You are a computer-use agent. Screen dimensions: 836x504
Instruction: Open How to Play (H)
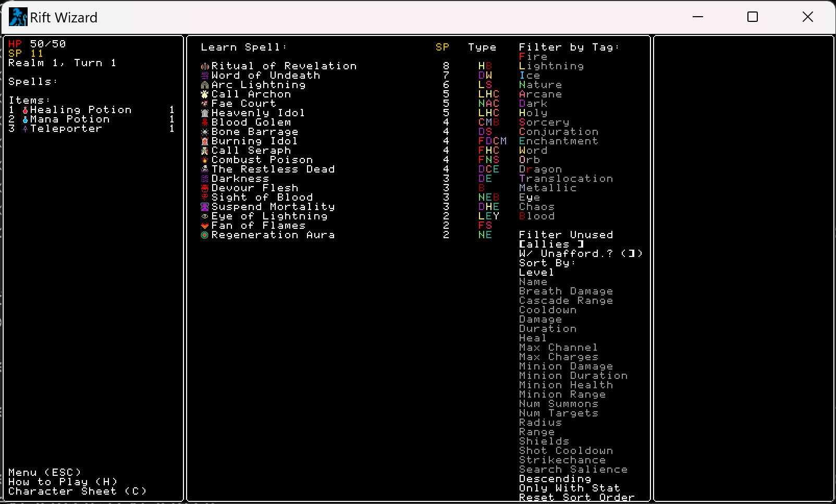point(63,482)
